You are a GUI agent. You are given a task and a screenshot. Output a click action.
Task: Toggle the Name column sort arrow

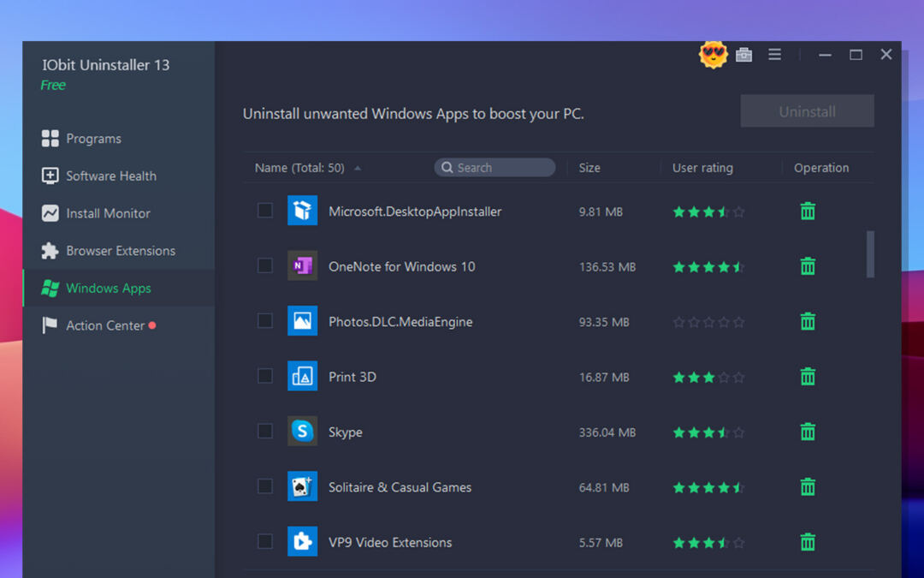tap(358, 169)
